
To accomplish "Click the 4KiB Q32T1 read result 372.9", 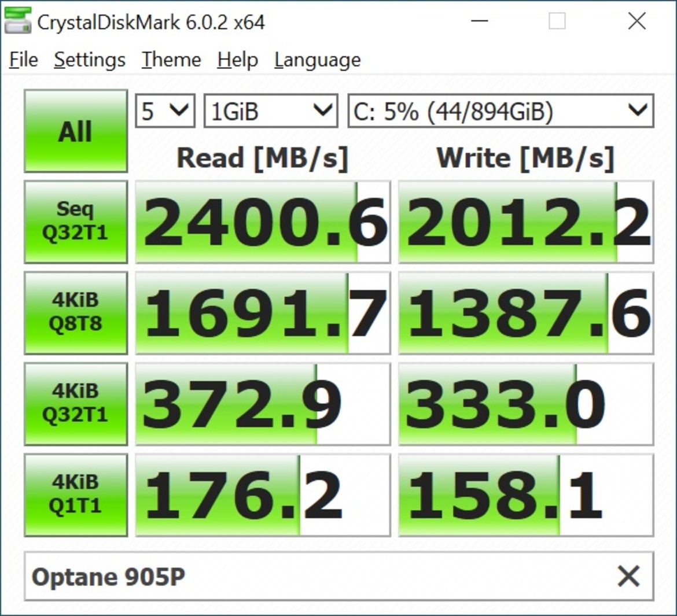I will (263, 404).
